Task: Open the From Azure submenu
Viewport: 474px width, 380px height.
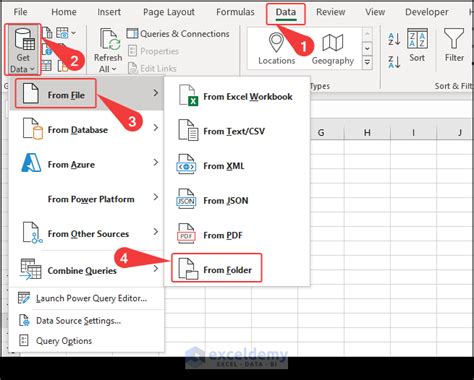Action: pyautogui.click(x=87, y=164)
